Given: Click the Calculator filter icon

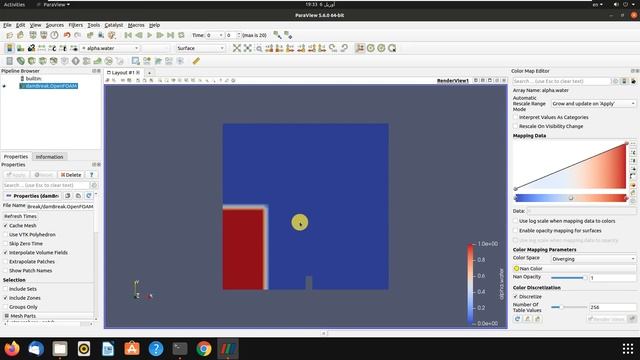Looking at the screenshot, I should 9,61.
